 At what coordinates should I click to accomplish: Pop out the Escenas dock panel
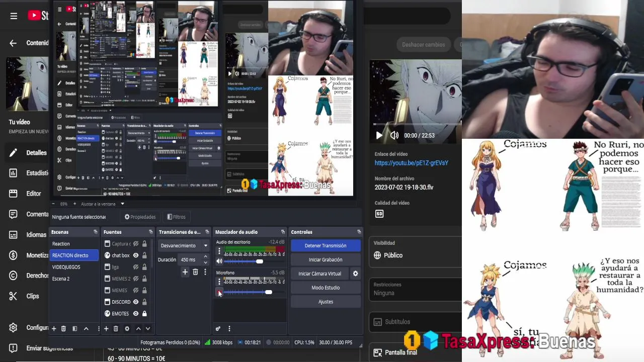[x=96, y=232]
